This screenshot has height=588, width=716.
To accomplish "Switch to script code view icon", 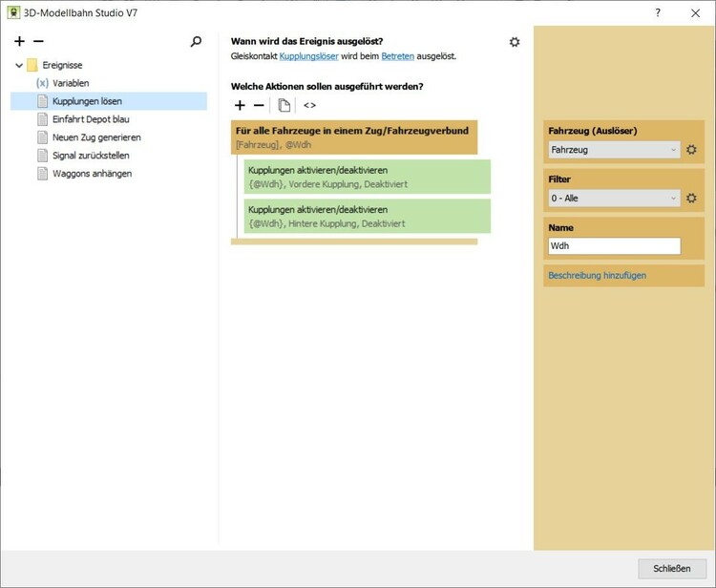I will (309, 105).
